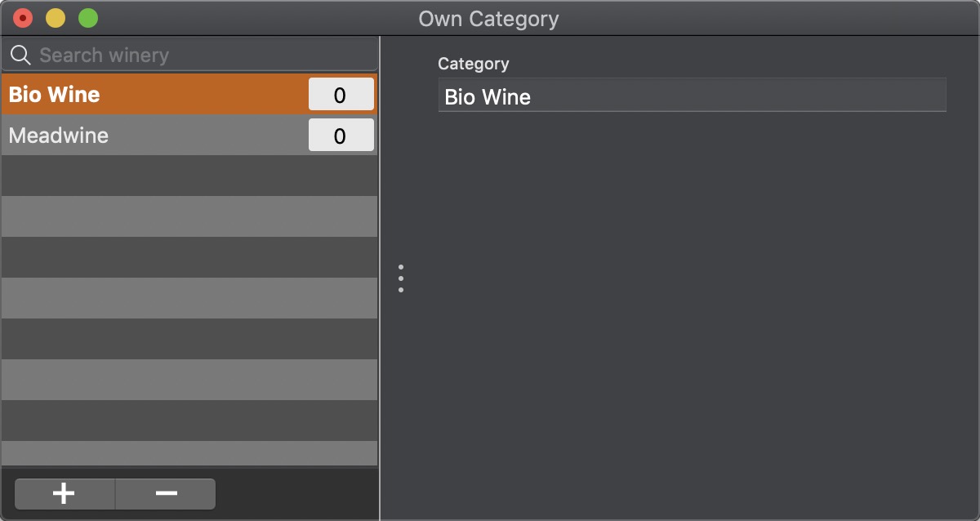Add a new category with plus icon
This screenshot has width=980, height=521.
click(x=65, y=494)
